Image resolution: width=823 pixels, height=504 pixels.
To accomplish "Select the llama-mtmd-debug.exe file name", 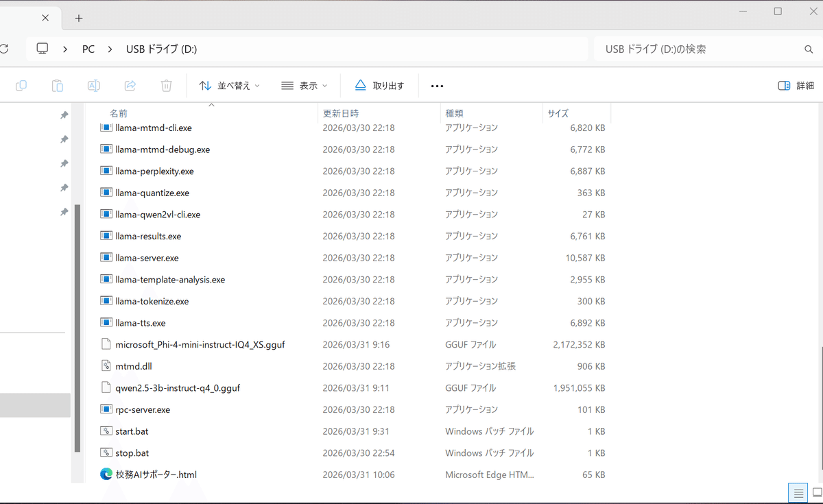I will tap(163, 149).
